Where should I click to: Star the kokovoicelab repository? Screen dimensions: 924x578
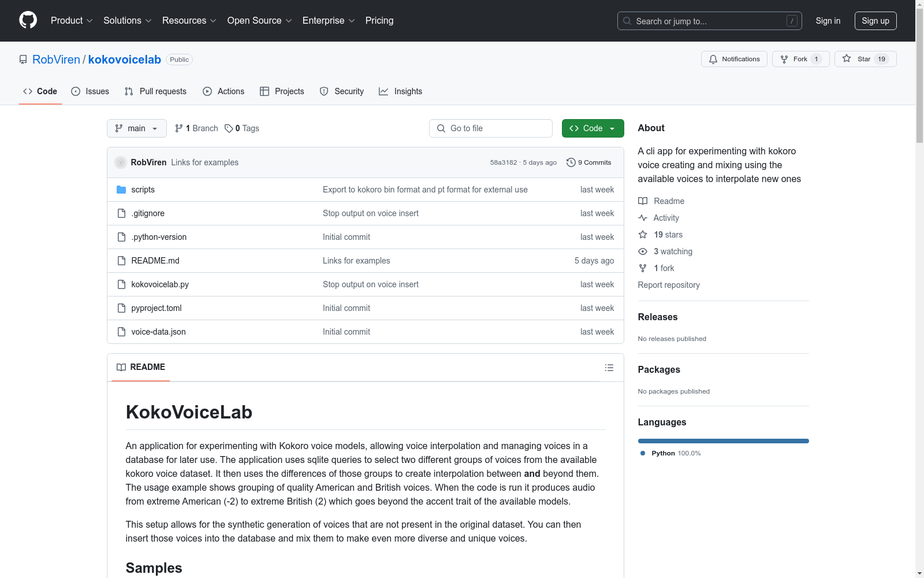pos(865,59)
